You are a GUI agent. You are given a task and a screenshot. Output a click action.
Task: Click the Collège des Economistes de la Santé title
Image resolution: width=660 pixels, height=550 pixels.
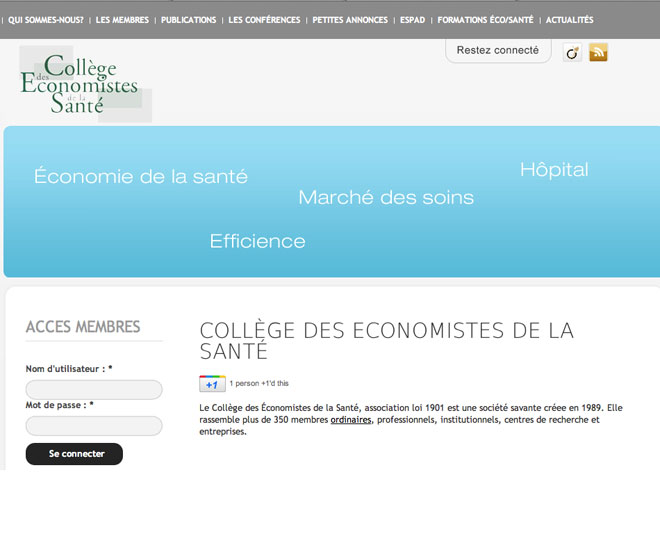(387, 340)
